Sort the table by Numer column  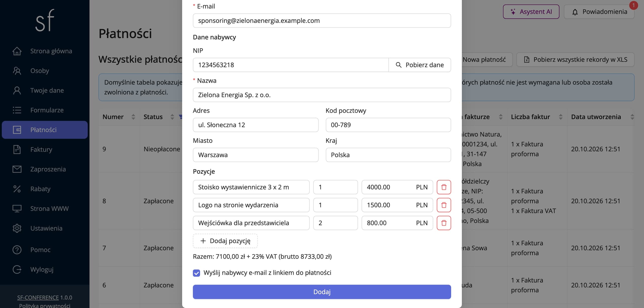click(133, 117)
